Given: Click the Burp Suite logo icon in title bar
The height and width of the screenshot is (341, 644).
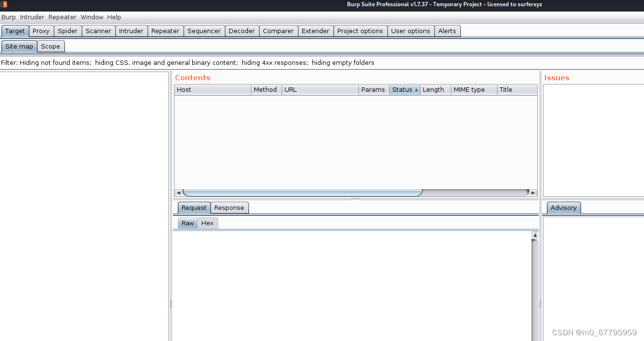Looking at the screenshot, I should pyautogui.click(x=5, y=4).
